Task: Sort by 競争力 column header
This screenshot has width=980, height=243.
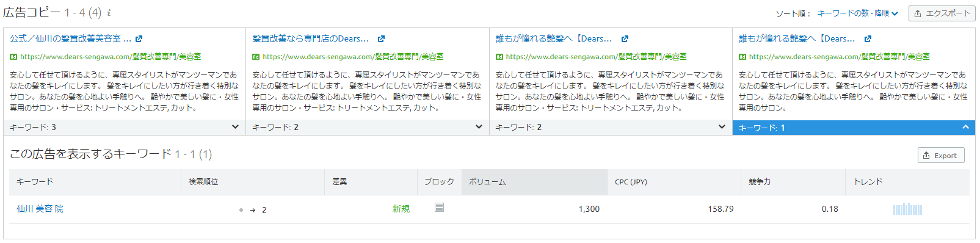Action: (x=760, y=182)
